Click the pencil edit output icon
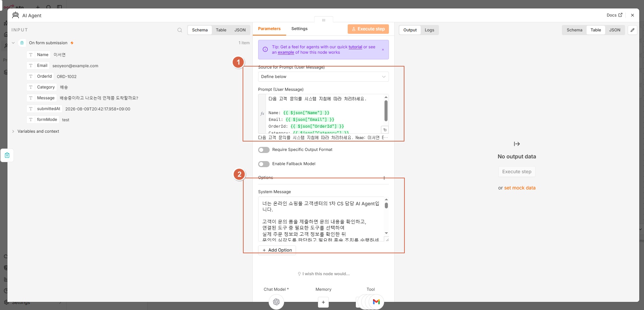Image resolution: width=644 pixels, height=310 pixels. [x=633, y=30]
